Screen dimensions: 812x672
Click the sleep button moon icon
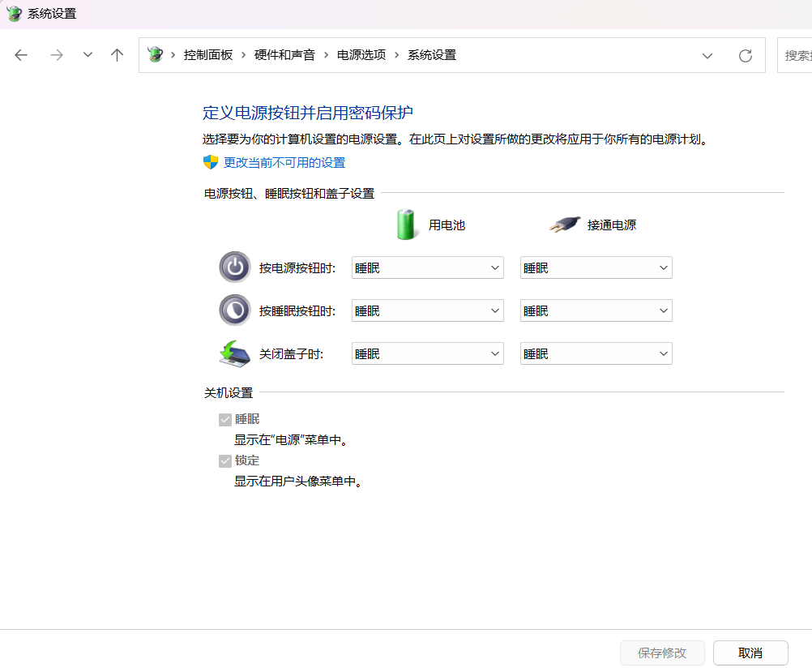click(234, 310)
